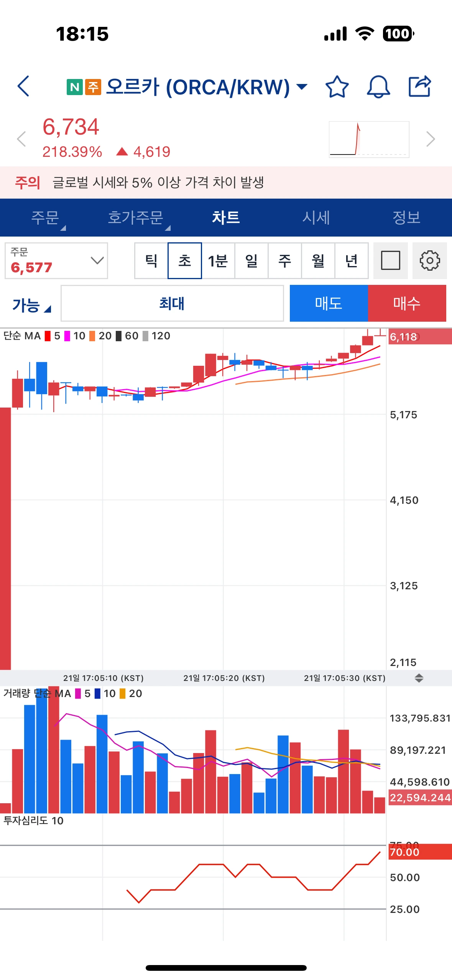Image resolution: width=452 pixels, height=980 pixels.
Task: Select the 일 daily interval
Action: click(251, 261)
